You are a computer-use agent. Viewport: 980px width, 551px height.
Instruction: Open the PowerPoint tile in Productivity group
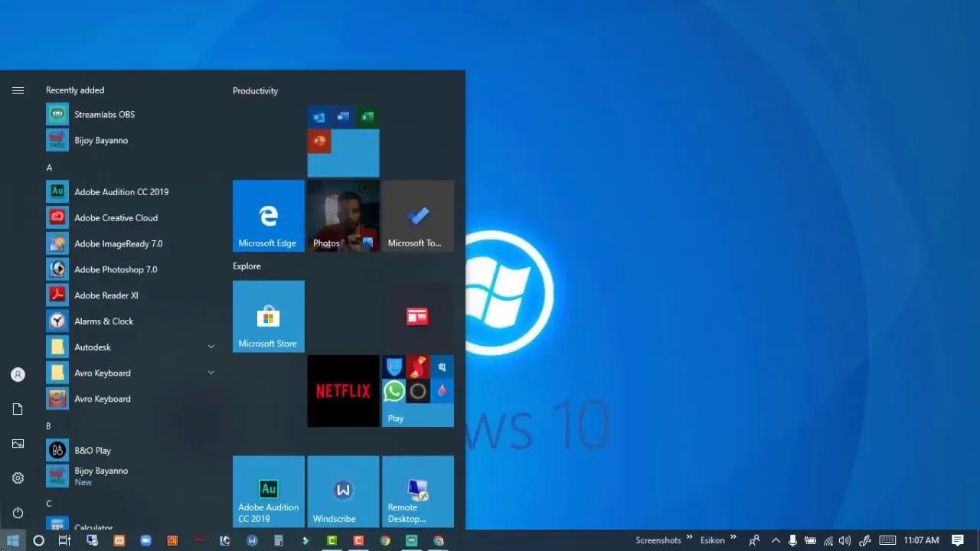tap(319, 141)
